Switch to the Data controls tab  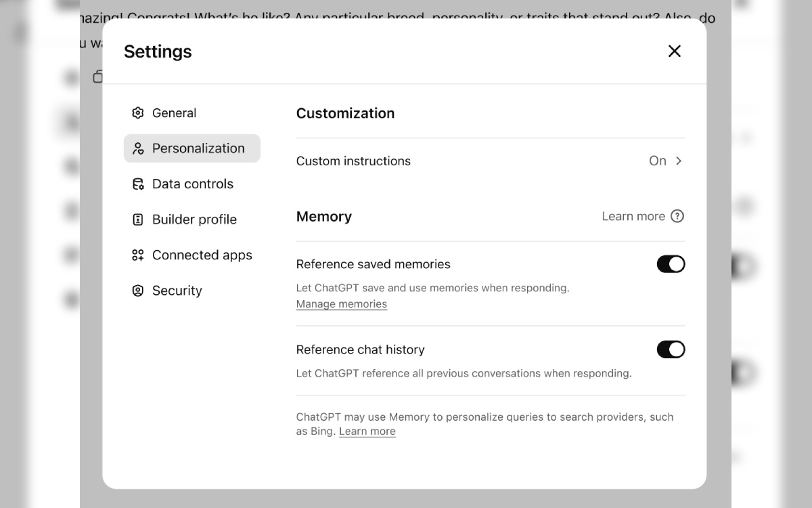coord(192,184)
